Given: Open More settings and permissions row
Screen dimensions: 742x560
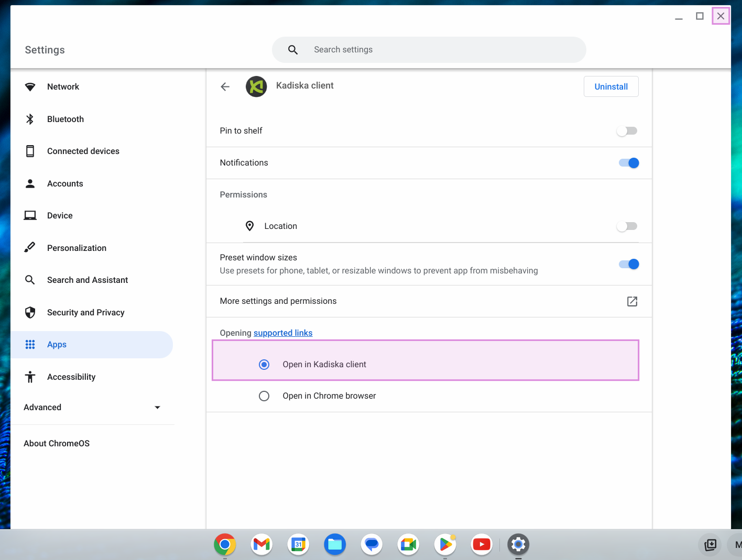Looking at the screenshot, I should pyautogui.click(x=429, y=301).
